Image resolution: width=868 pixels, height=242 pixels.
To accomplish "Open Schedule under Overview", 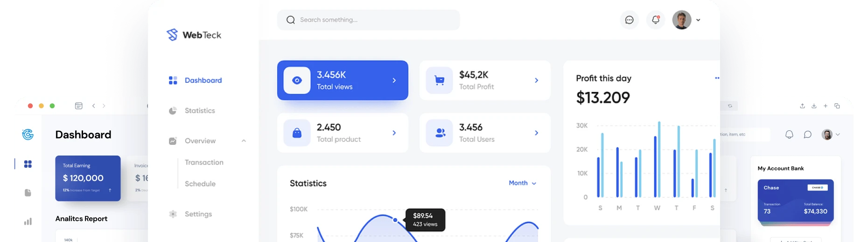I will coord(200,184).
